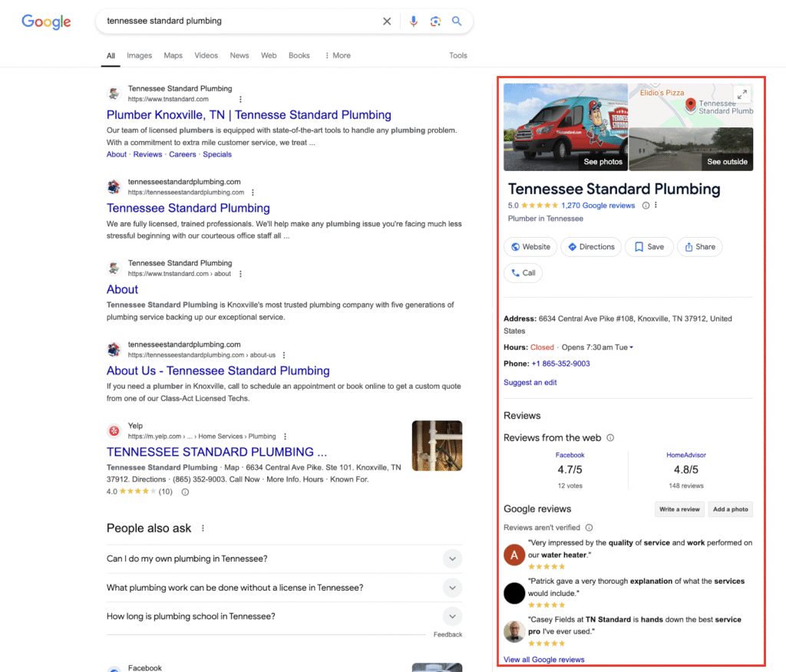Click the voice search microphone icon
Screen dimensions: 786x672
tap(414, 21)
